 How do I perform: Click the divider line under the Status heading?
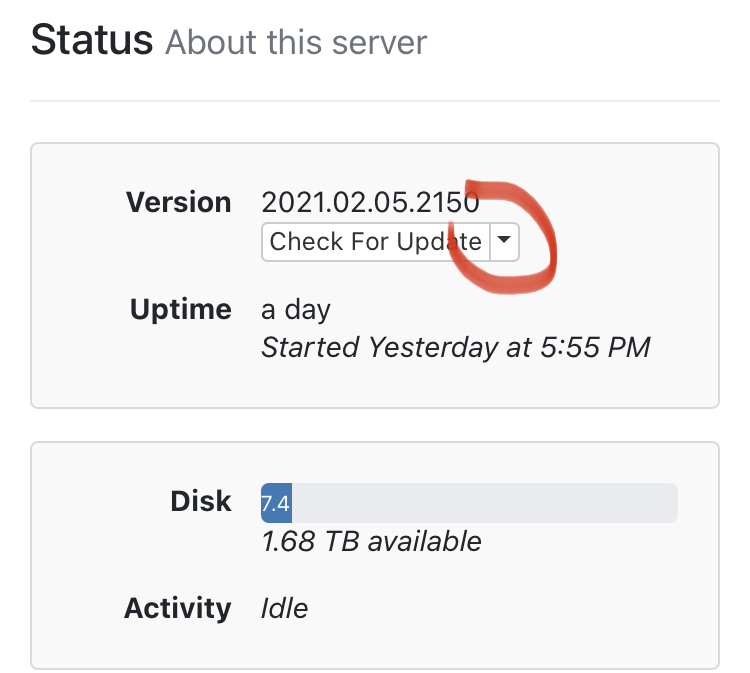(375, 101)
